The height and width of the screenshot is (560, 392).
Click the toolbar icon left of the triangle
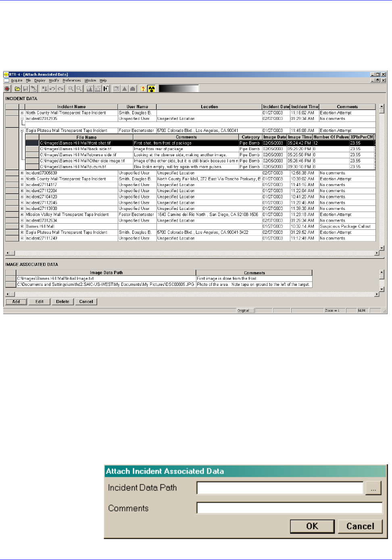116,89
